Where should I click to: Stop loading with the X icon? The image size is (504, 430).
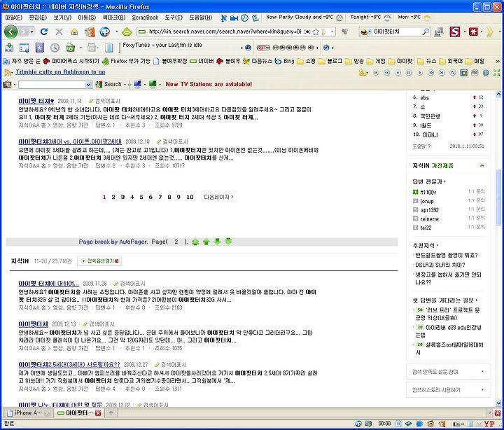click(59, 32)
